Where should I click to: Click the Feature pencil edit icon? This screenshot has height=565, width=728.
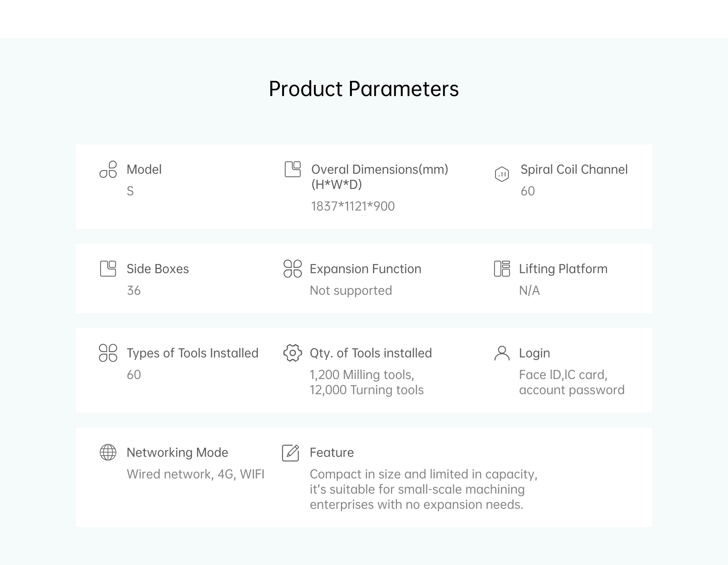291,453
